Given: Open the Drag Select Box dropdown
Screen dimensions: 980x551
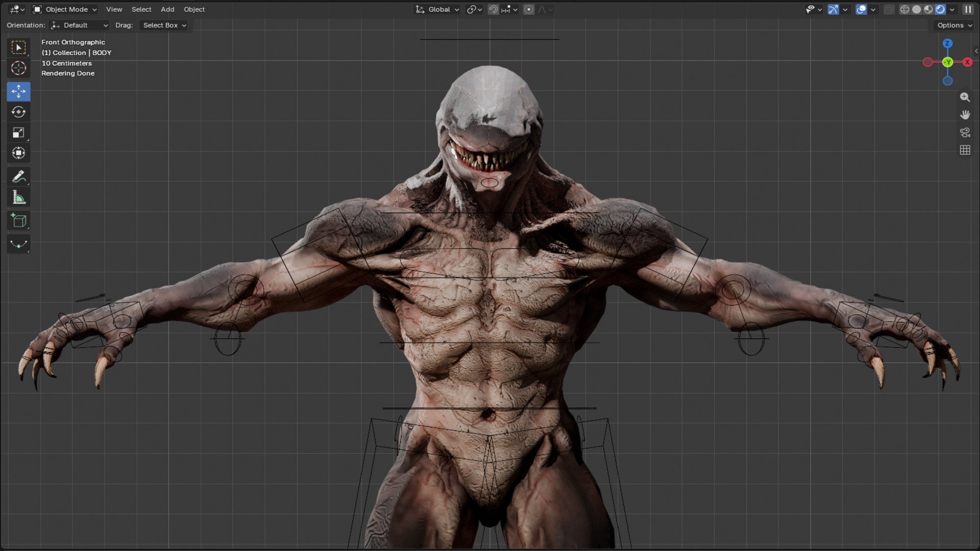Looking at the screenshot, I should coord(164,25).
